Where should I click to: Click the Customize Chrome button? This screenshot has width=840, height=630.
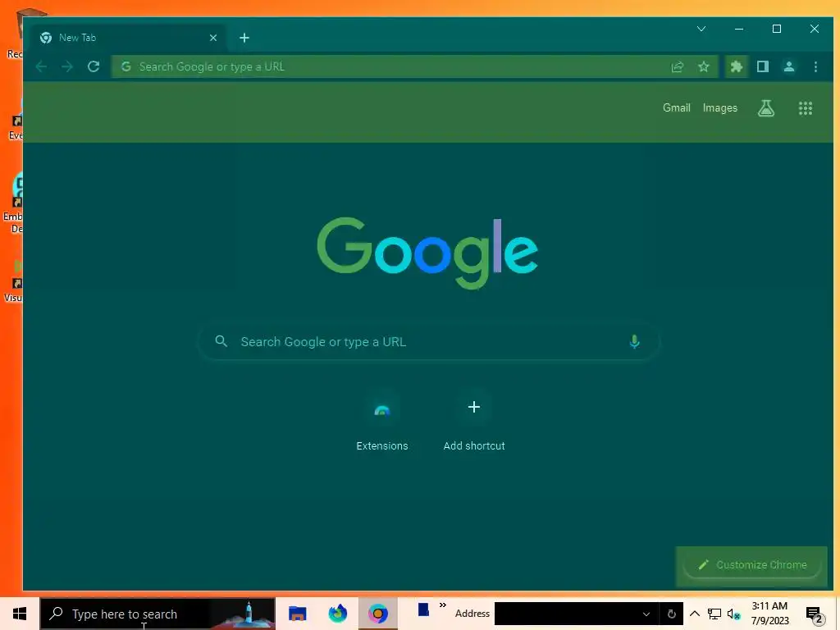point(752,564)
